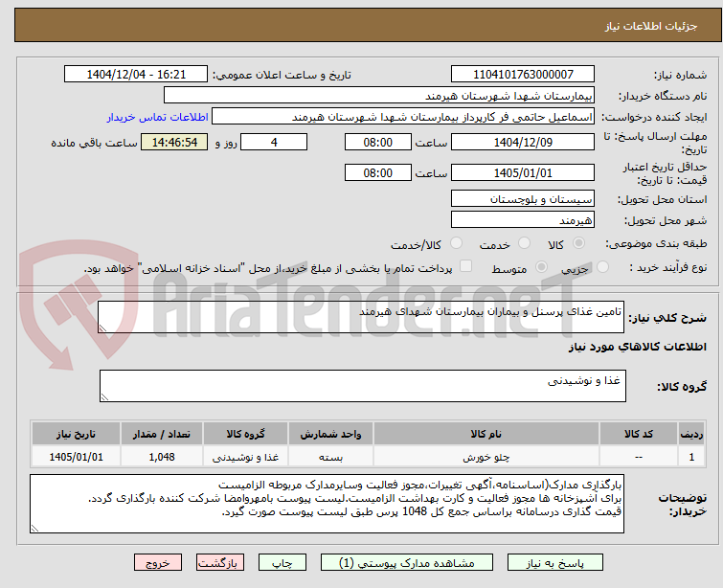Click the response deadline date field 1404/12/09
This screenshot has width=723, height=588.
[x=523, y=142]
